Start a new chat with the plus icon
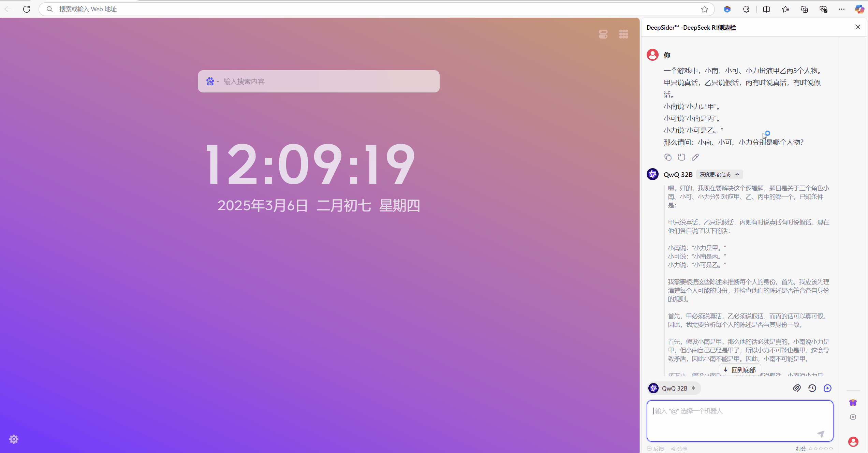This screenshot has height=453, width=868. 828,388
